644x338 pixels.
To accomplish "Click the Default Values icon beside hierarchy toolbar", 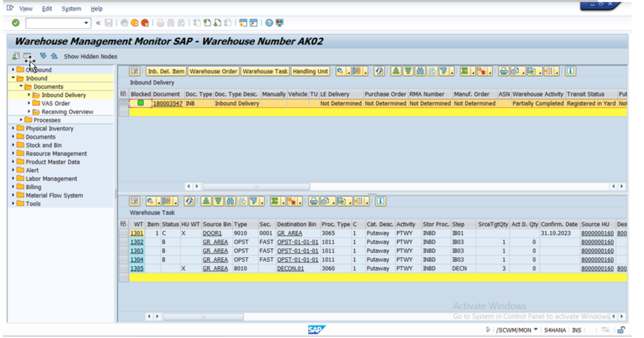I will [x=16, y=56].
